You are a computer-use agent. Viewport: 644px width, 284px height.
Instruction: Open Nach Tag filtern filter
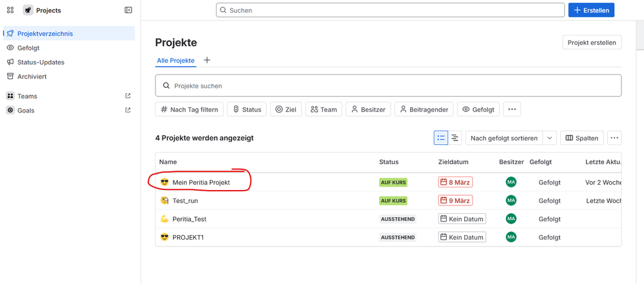point(190,109)
